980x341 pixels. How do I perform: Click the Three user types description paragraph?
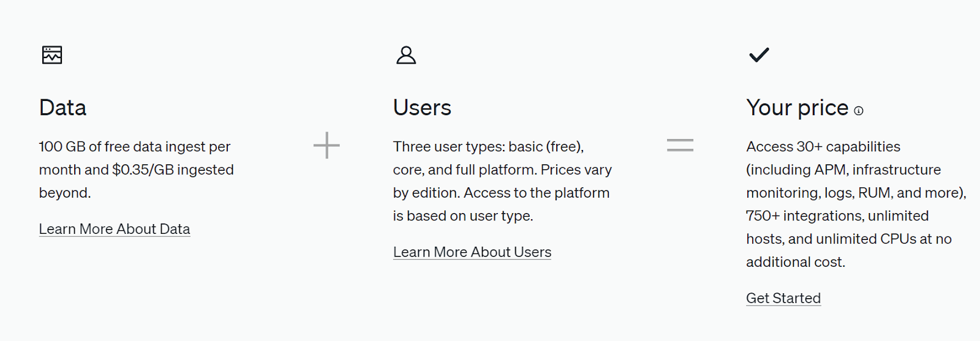coord(502,181)
